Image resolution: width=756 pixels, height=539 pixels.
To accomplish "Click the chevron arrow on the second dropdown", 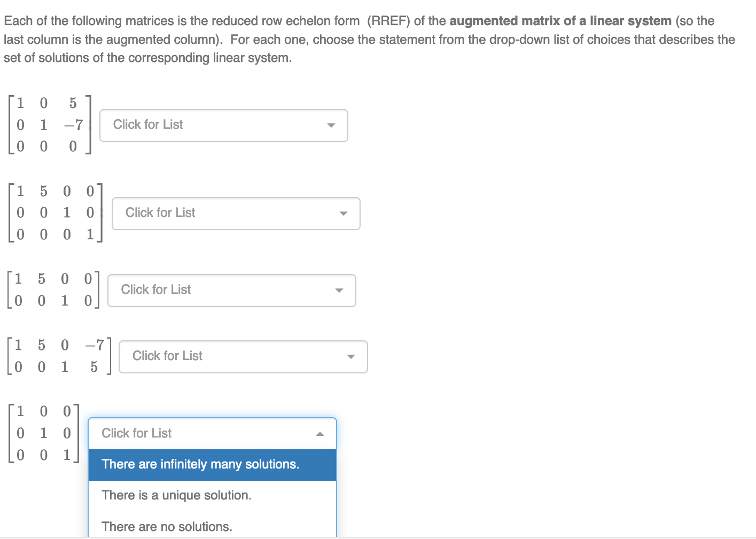I will pyautogui.click(x=344, y=214).
